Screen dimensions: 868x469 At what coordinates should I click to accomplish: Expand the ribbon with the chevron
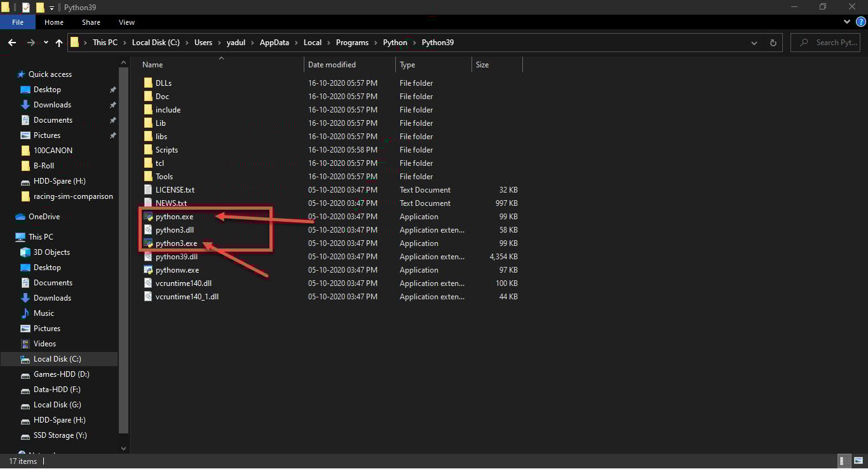(x=847, y=22)
